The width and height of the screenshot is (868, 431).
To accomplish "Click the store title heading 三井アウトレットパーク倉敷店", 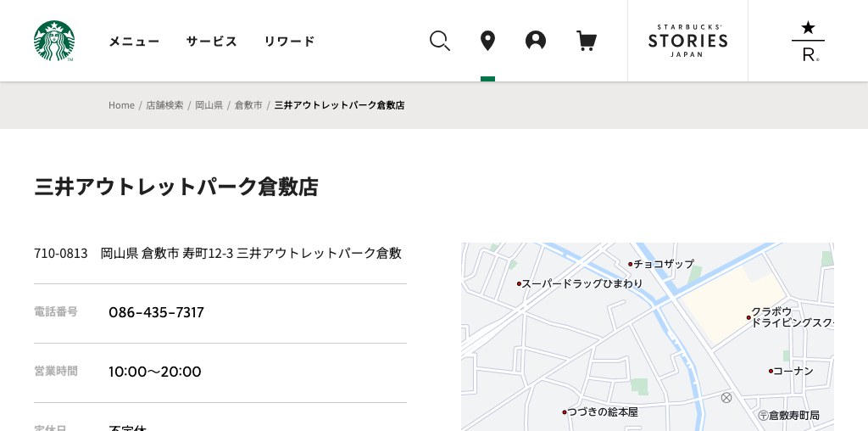I will [x=176, y=187].
